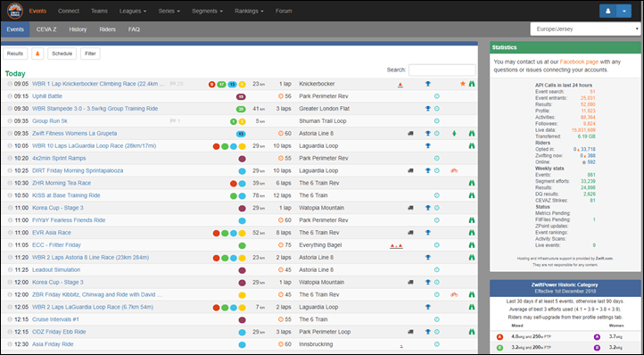Click truck icon on EVR Asia Race row
The image size is (644, 355).
(410, 233)
